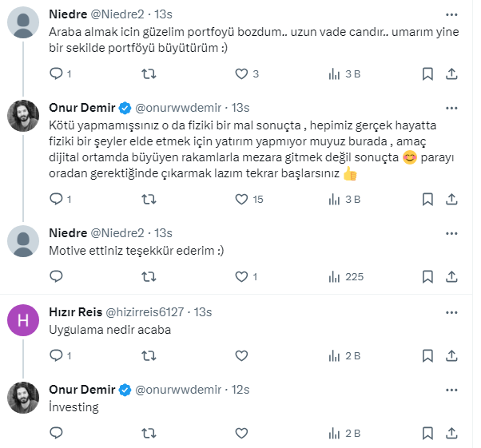Screen dimensions: 481x448
Task: Like Onur Demir's reply with 15 likes
Action: point(241,199)
